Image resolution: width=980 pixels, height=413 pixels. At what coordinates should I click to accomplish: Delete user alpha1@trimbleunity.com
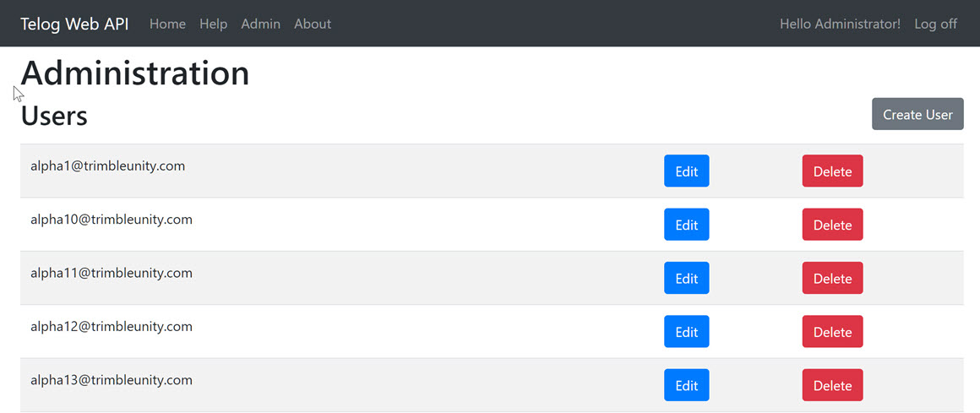832,171
